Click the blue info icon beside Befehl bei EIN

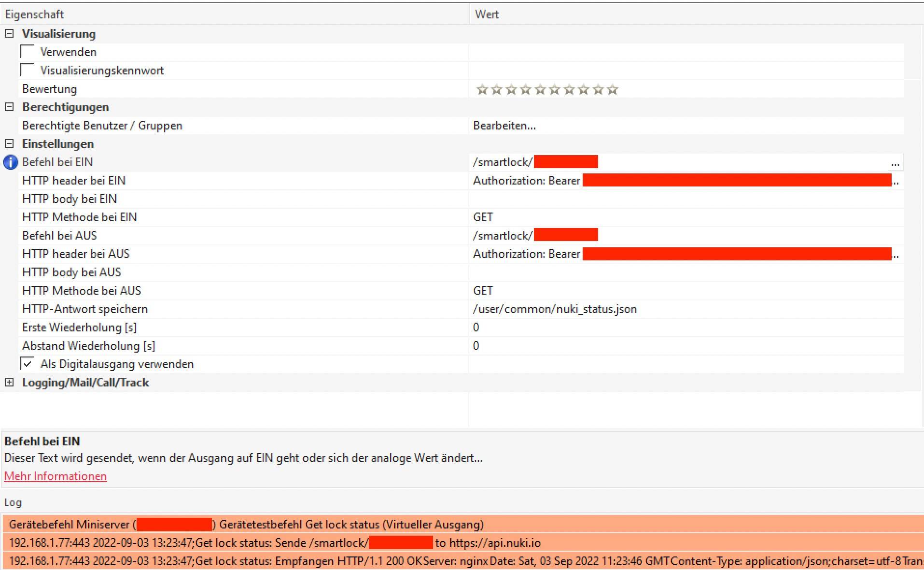click(x=10, y=162)
